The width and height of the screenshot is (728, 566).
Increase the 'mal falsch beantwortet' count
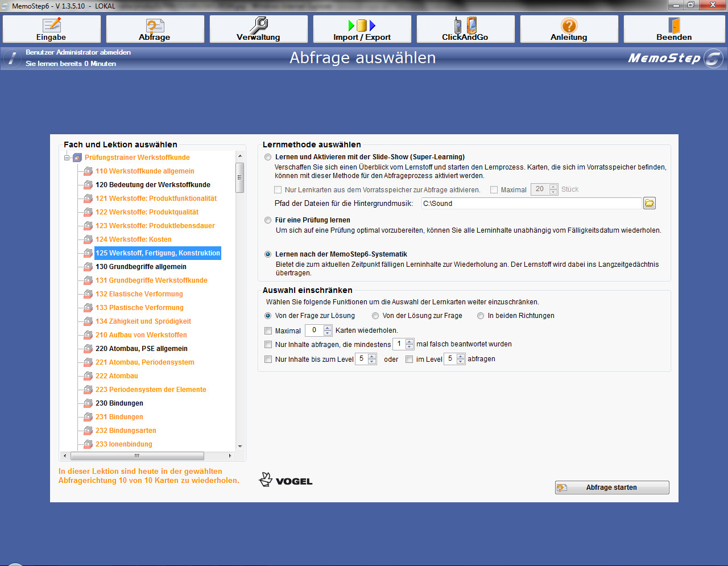tap(409, 341)
